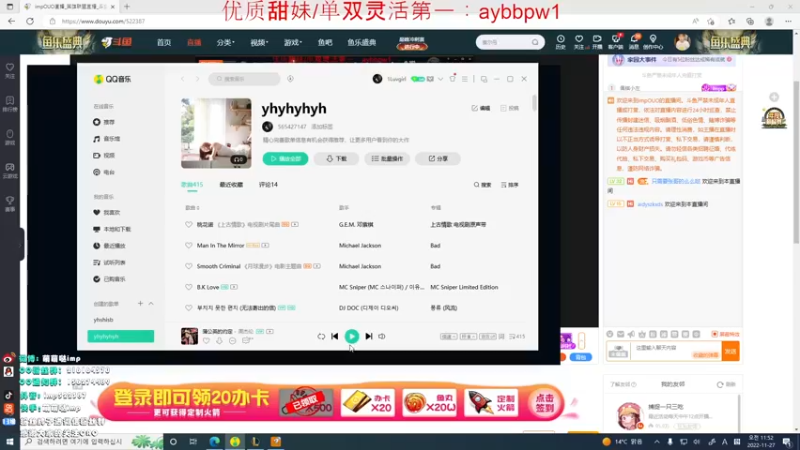Download the currently playing song
Viewport: 800px width, 450px height.
[x=219, y=340]
